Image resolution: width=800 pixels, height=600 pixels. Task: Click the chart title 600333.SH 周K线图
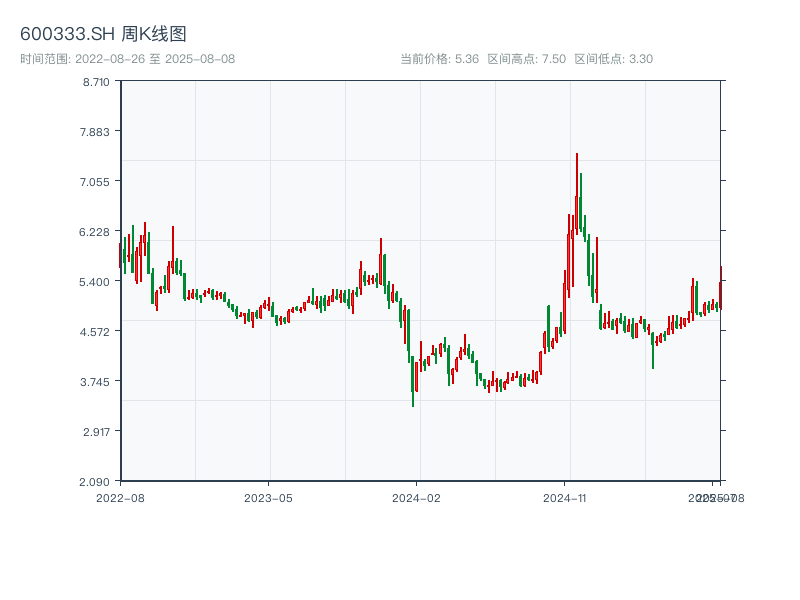(x=103, y=35)
